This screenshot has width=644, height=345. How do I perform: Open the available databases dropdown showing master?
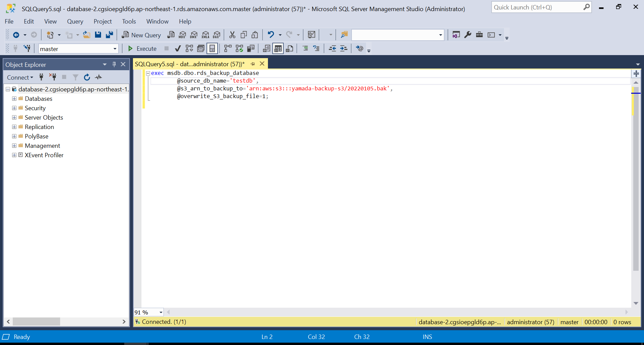point(115,48)
